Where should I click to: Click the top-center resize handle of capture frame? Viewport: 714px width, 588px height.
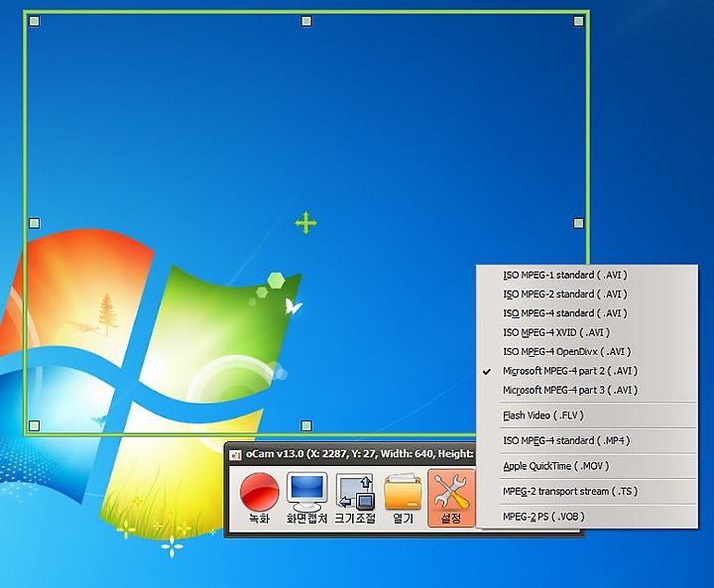[x=306, y=21]
